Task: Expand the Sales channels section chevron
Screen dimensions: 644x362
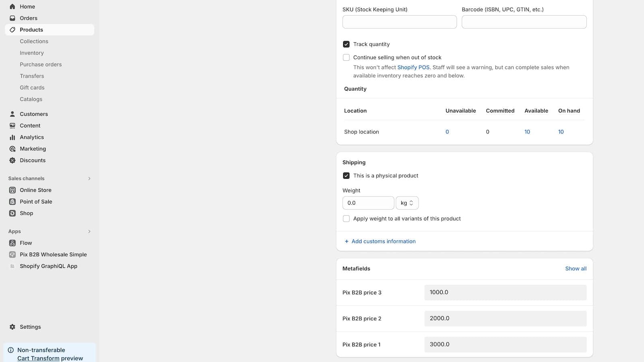Action: (x=89, y=179)
